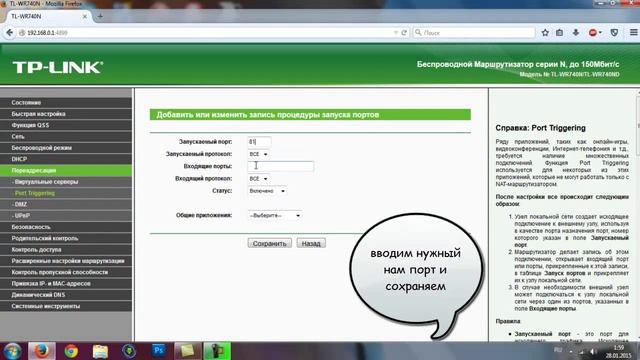
Task: Open the Windows Start button
Action: (12, 351)
